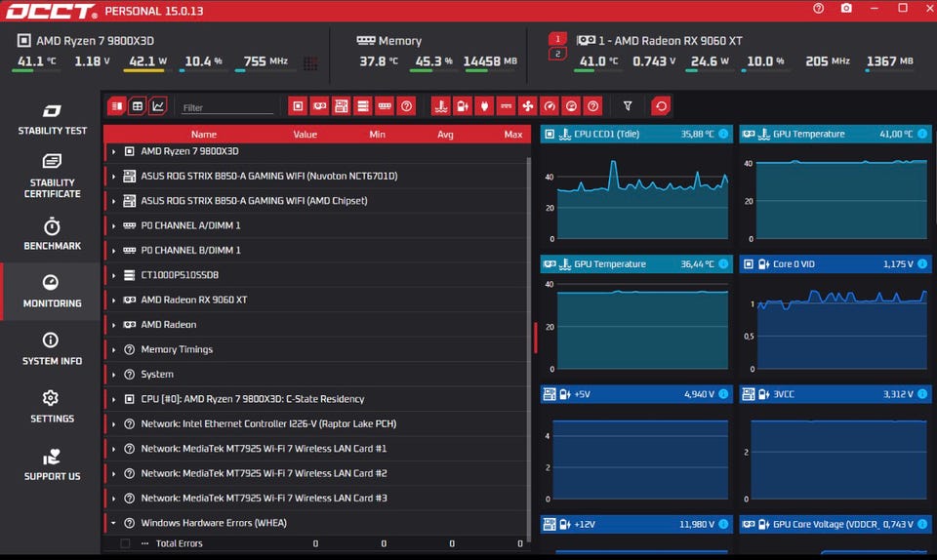Toggle the current sensor filter icon
Screen dimensions: 937x560
point(507,106)
